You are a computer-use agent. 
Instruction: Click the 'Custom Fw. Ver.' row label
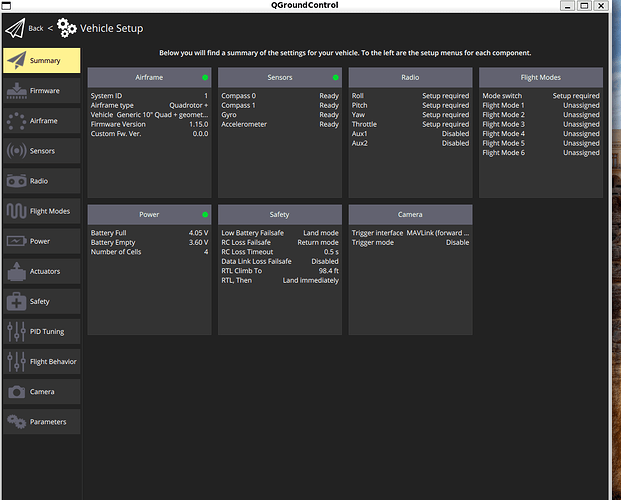click(x=116, y=134)
